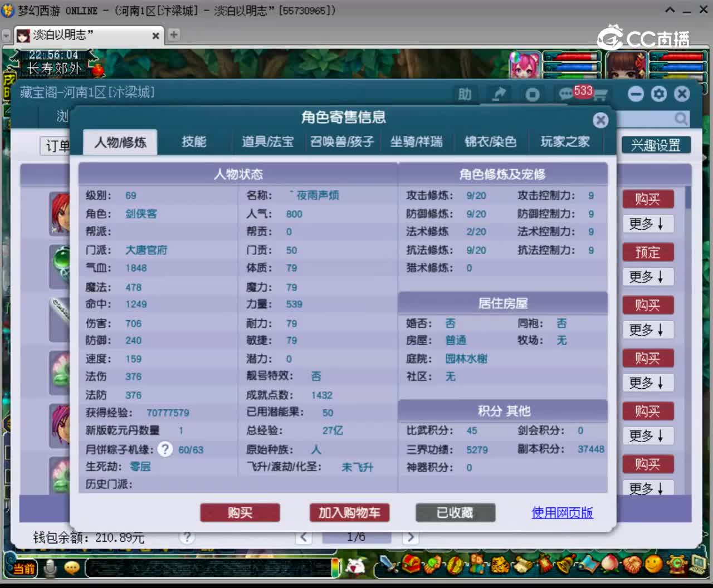Open a new tab with the plus button
The image size is (713, 588).
coord(174,35)
